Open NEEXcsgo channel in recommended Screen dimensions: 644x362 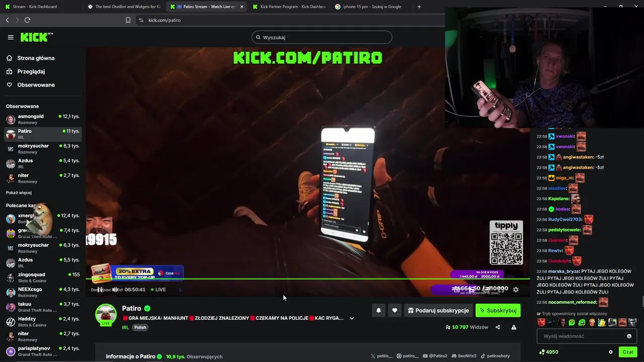[43, 292]
